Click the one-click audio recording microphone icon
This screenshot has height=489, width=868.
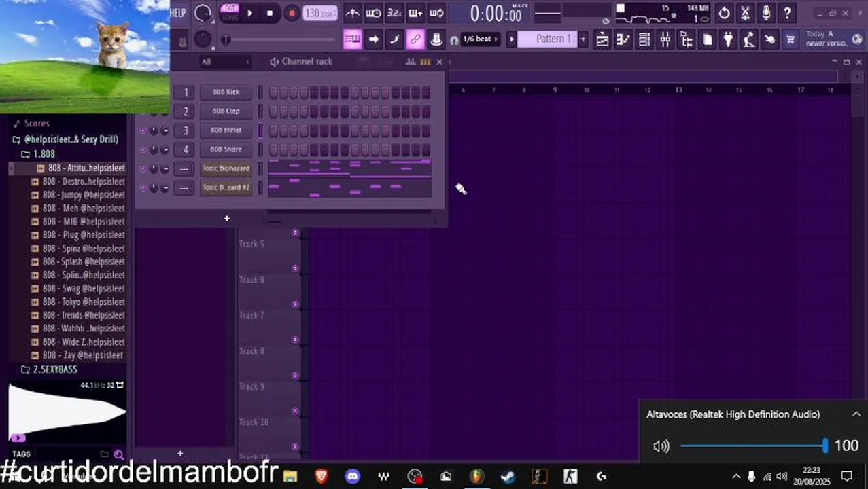click(x=766, y=13)
